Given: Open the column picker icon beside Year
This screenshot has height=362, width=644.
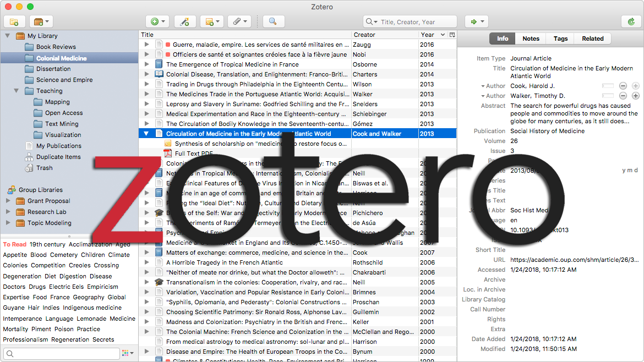Looking at the screenshot, I should click(x=452, y=35).
